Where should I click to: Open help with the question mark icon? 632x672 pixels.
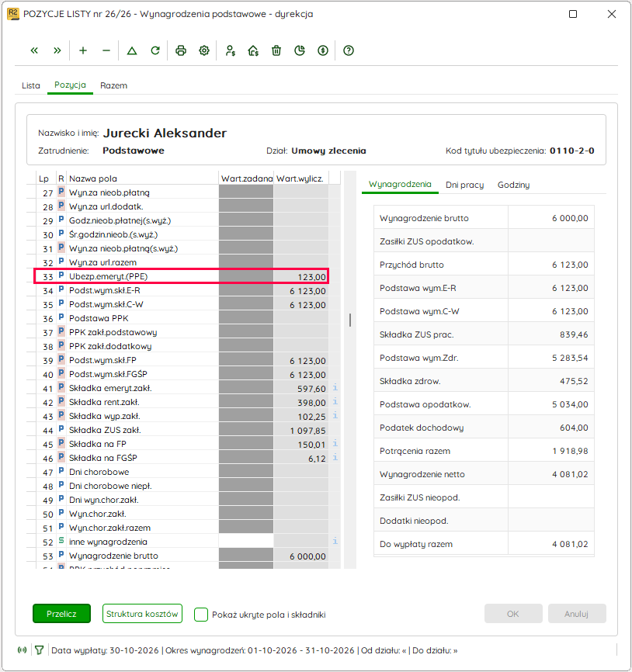[349, 50]
